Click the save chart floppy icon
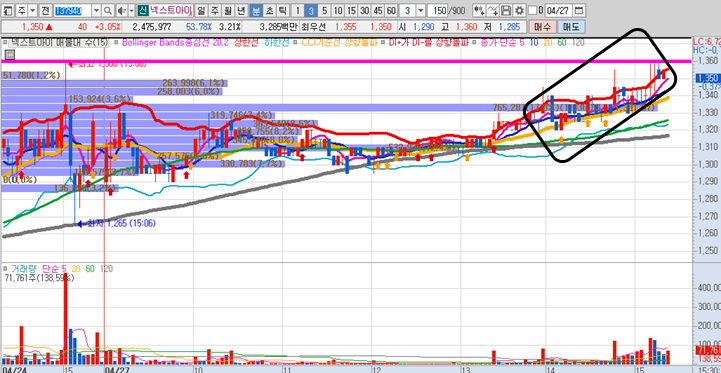 click(506, 10)
